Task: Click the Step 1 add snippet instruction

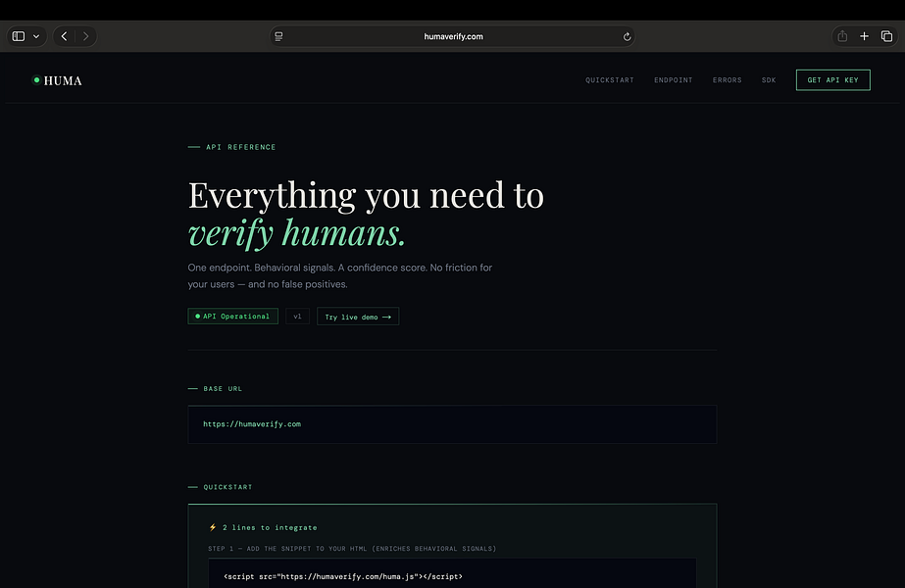Action: 352,549
